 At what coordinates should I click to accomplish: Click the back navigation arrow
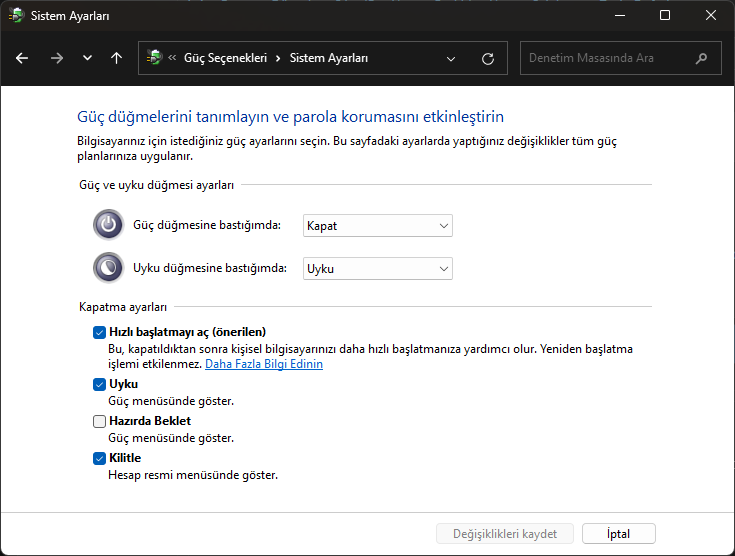(x=22, y=58)
